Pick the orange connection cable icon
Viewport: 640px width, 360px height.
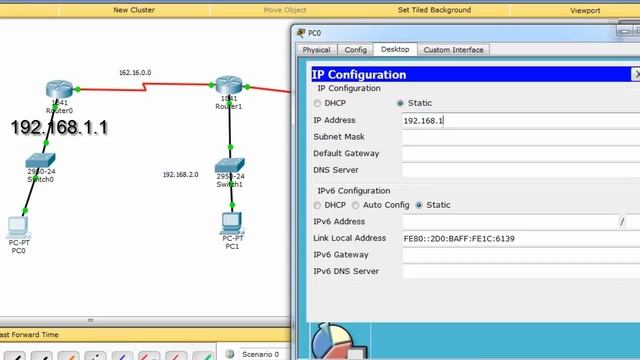(68, 355)
